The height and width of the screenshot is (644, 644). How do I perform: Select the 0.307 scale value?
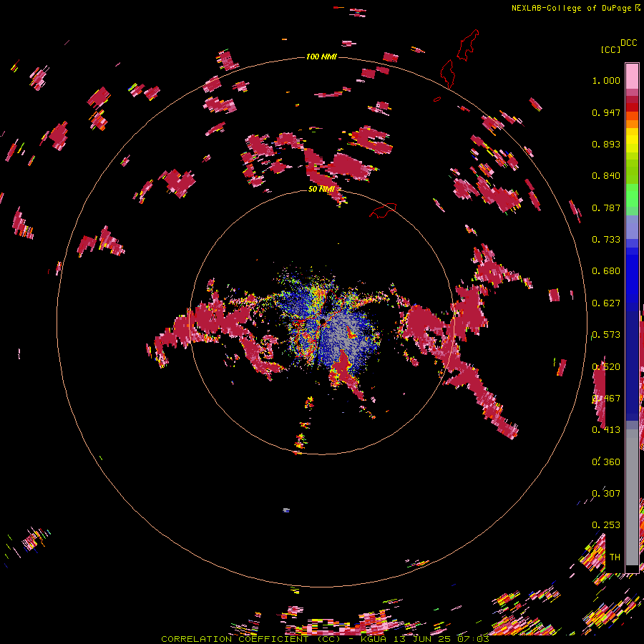coord(606,493)
